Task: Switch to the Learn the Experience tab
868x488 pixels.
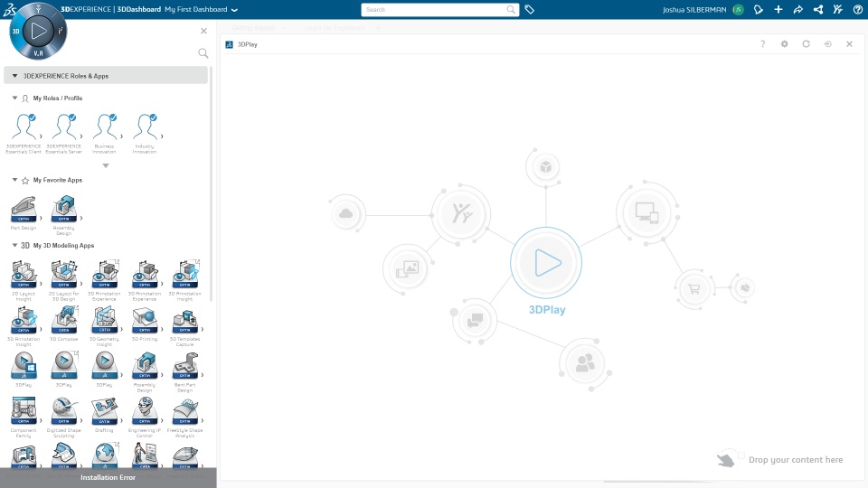Action: (x=335, y=28)
